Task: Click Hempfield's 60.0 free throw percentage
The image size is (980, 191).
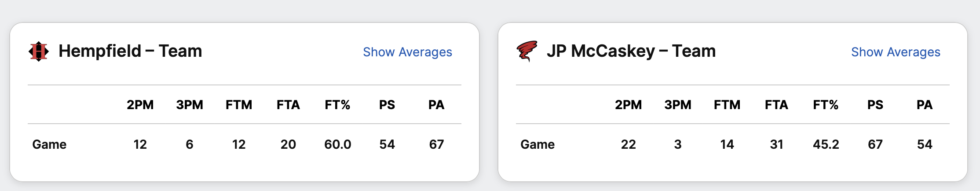Action: pos(337,144)
